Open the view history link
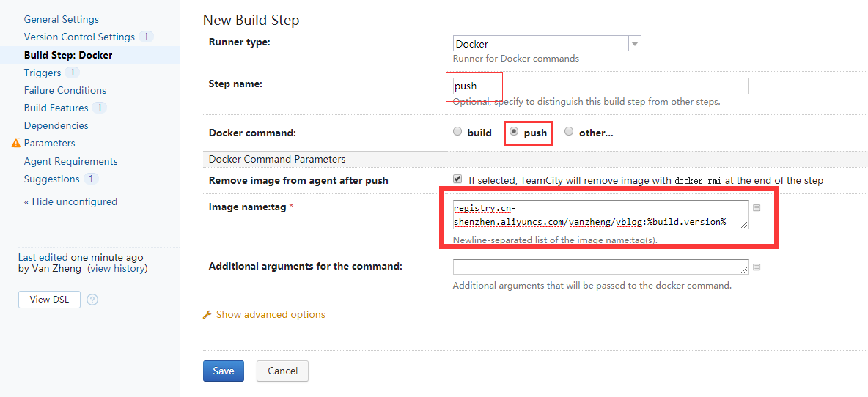 tap(119, 269)
